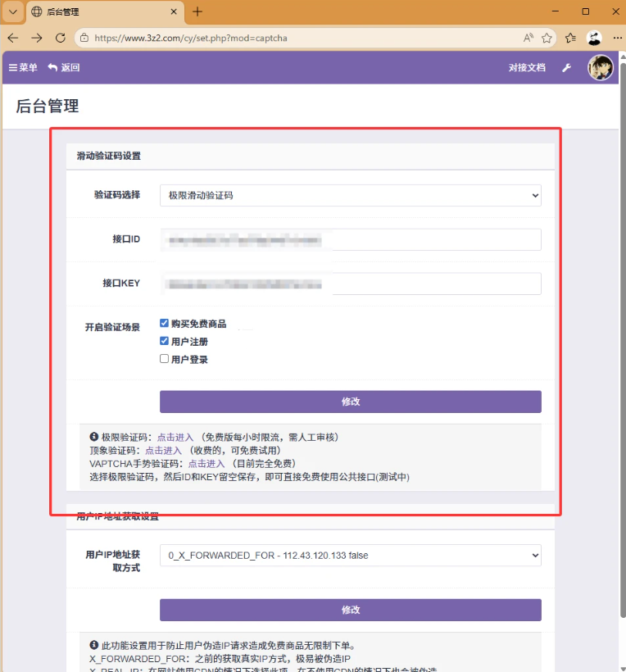Click the 滑动验证码设置 panel heading
626x672 pixels.
tap(109, 156)
